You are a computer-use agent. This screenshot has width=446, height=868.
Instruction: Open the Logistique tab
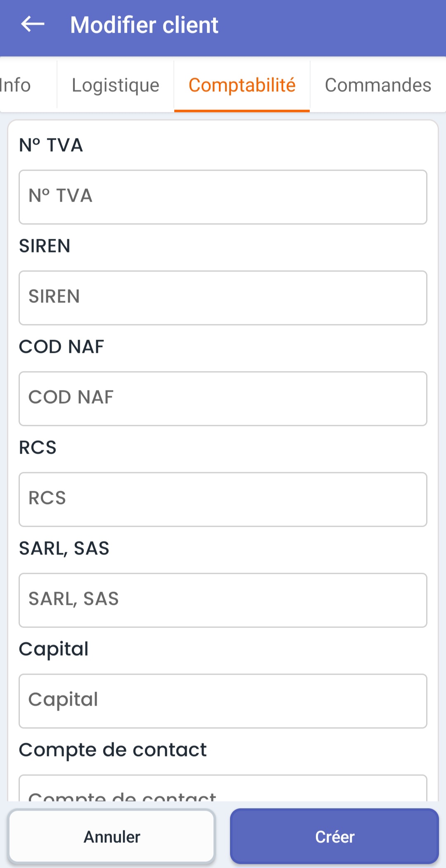point(116,85)
